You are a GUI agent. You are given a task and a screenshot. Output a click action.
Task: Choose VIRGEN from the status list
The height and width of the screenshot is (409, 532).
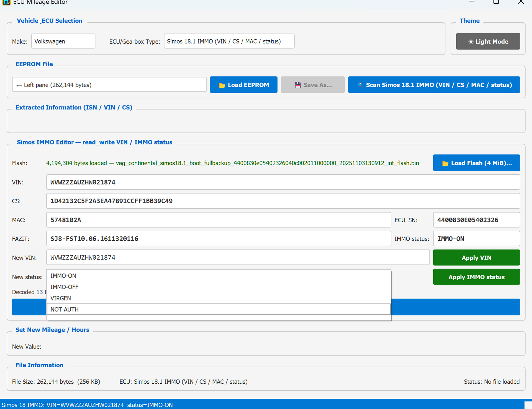(x=219, y=298)
